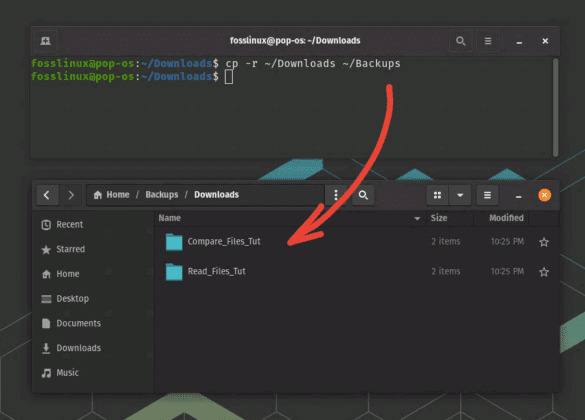
Task: Go forward in the file manager
Action: [x=71, y=195]
